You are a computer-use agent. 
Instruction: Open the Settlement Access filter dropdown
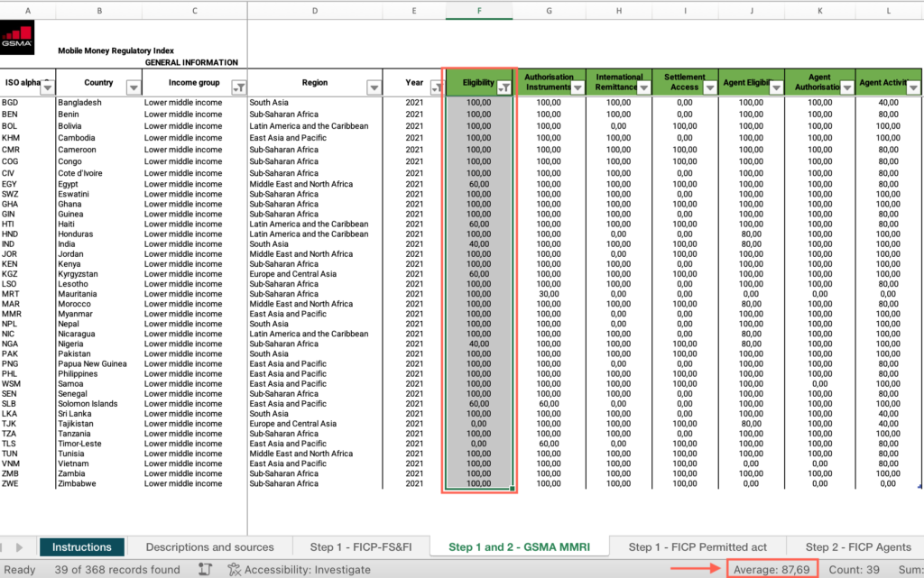coord(710,87)
